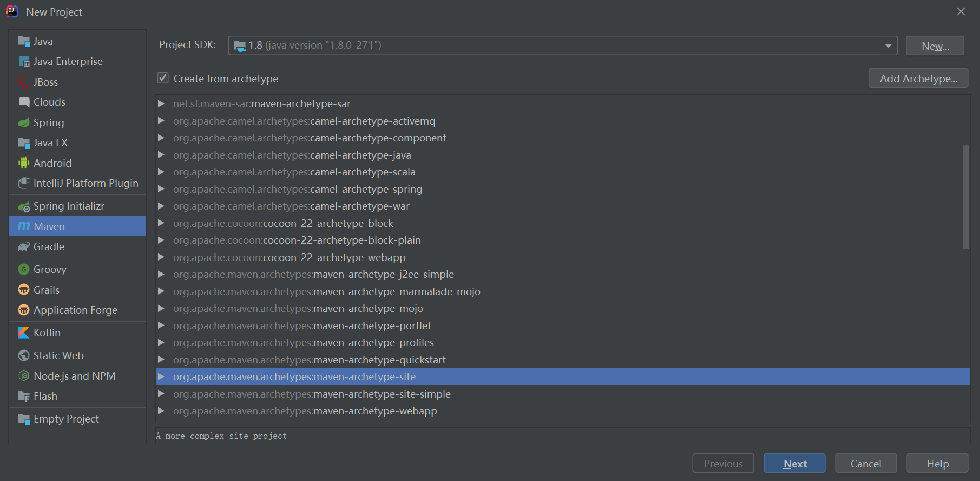This screenshot has width=980, height=481.
Task: Click the IntelliJ IDEA logo in title bar
Action: 12,11
